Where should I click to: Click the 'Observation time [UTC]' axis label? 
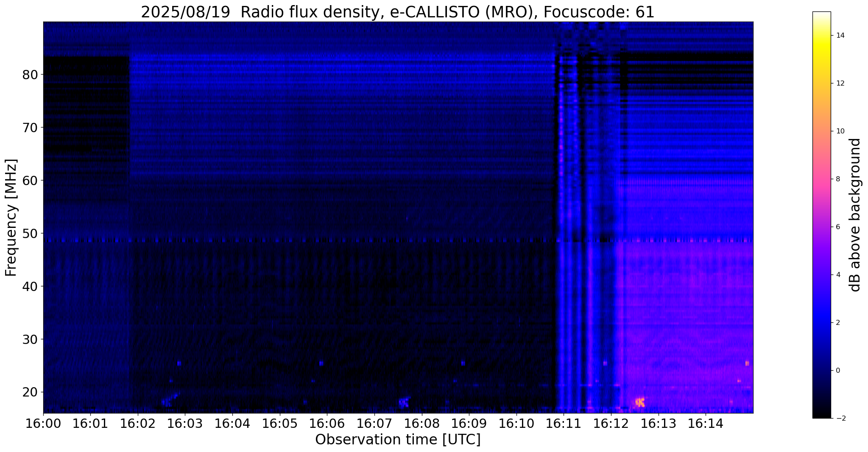point(398,440)
